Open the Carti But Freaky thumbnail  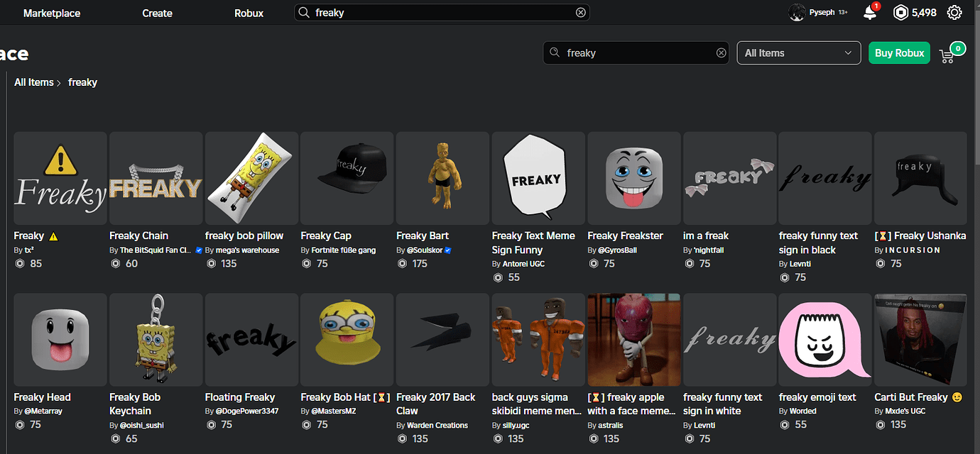[x=920, y=340]
